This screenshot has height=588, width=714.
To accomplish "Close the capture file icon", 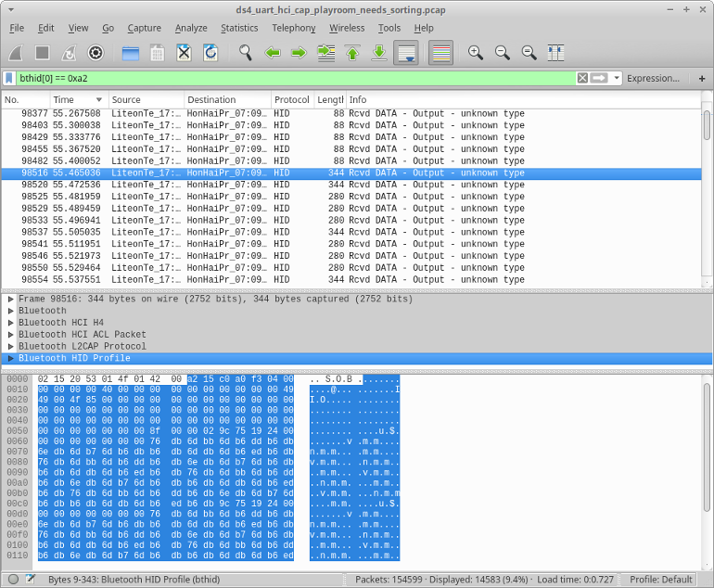I will (x=184, y=53).
